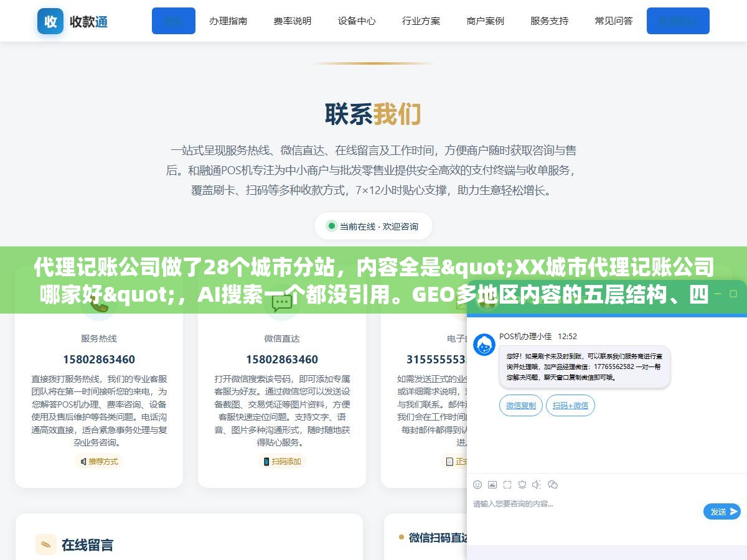This screenshot has width=747, height=560.
Task: Toggle the sound speaker icon in chat
Action: coord(537,485)
